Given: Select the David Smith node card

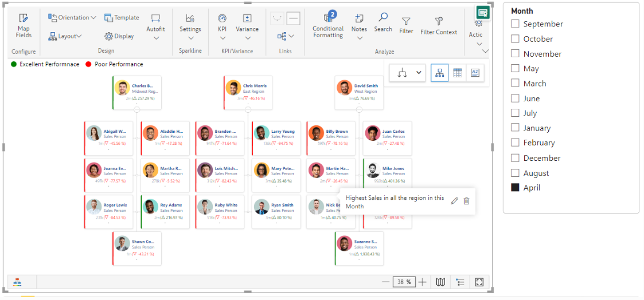Looking at the screenshot, I should pos(358,92).
